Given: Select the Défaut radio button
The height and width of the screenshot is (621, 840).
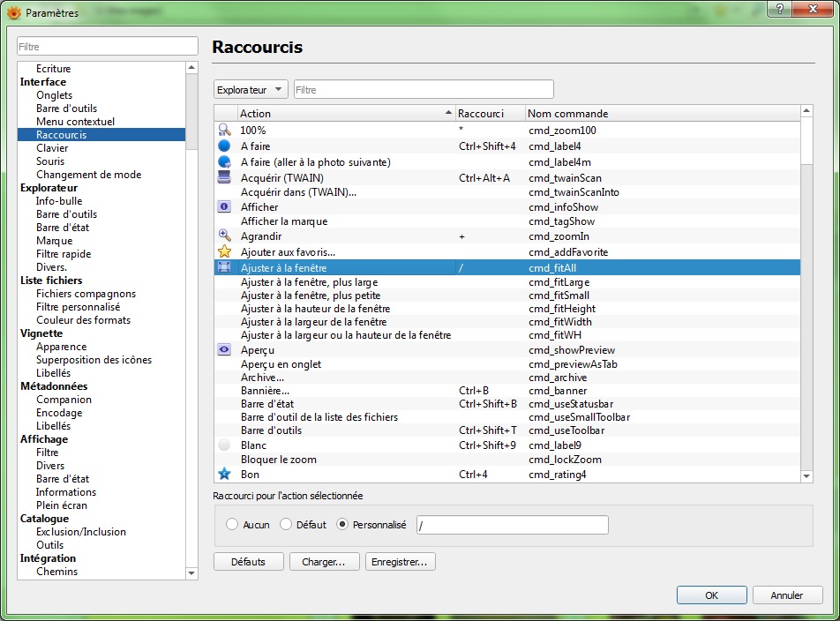Looking at the screenshot, I should pyautogui.click(x=286, y=524).
